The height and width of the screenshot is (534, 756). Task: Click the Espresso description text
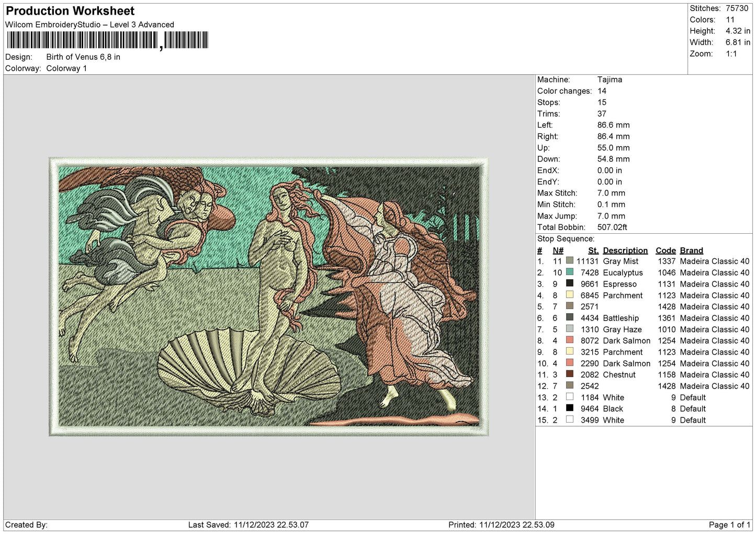point(619,284)
